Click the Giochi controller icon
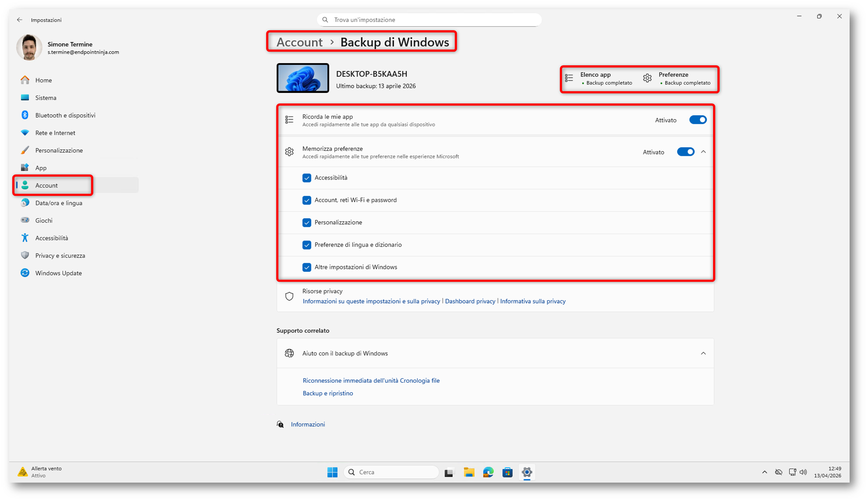This screenshot has height=501, width=868. click(25, 220)
